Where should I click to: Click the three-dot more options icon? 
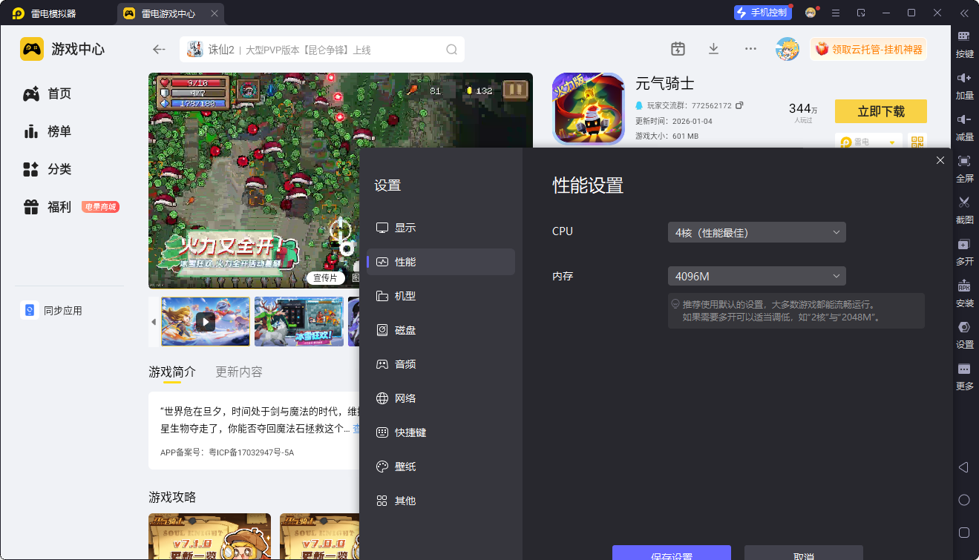[750, 49]
